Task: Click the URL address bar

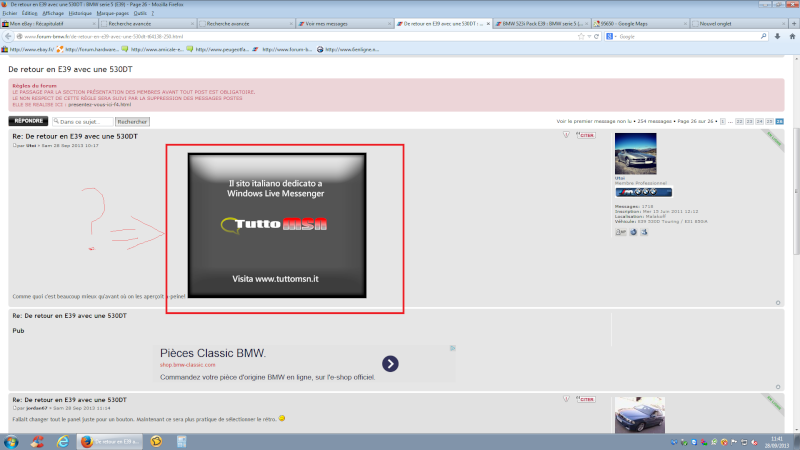Action: [x=296, y=37]
